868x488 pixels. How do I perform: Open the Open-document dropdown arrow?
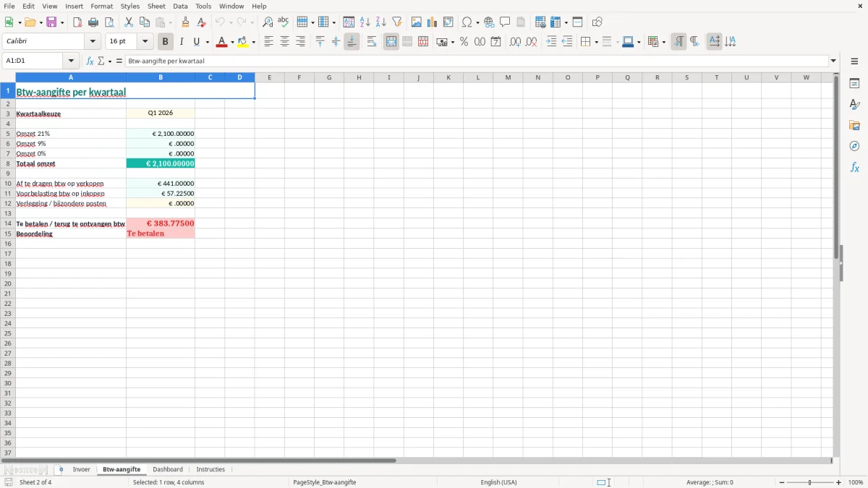click(x=40, y=22)
